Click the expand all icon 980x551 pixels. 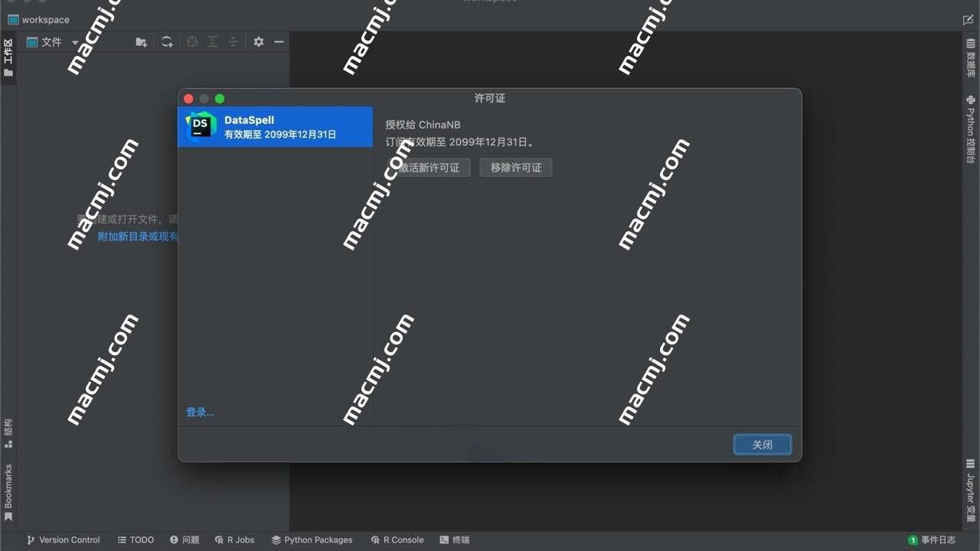(x=213, y=42)
